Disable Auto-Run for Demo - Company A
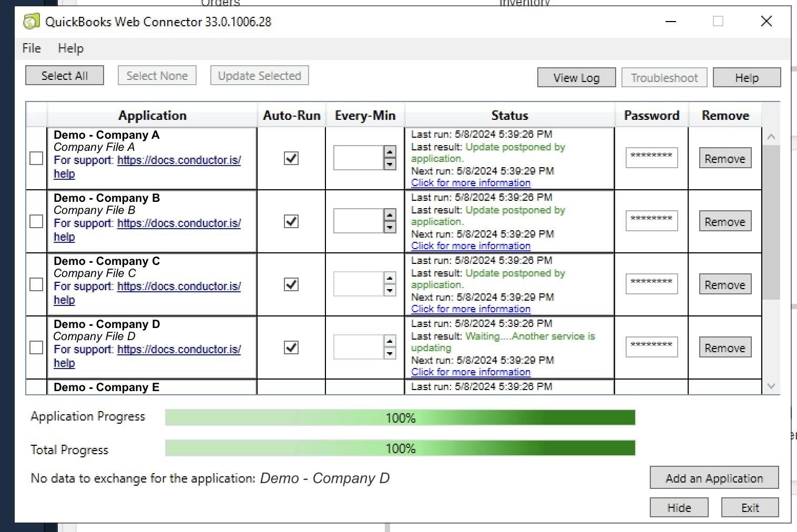This screenshot has height=532, width=797. [x=291, y=158]
